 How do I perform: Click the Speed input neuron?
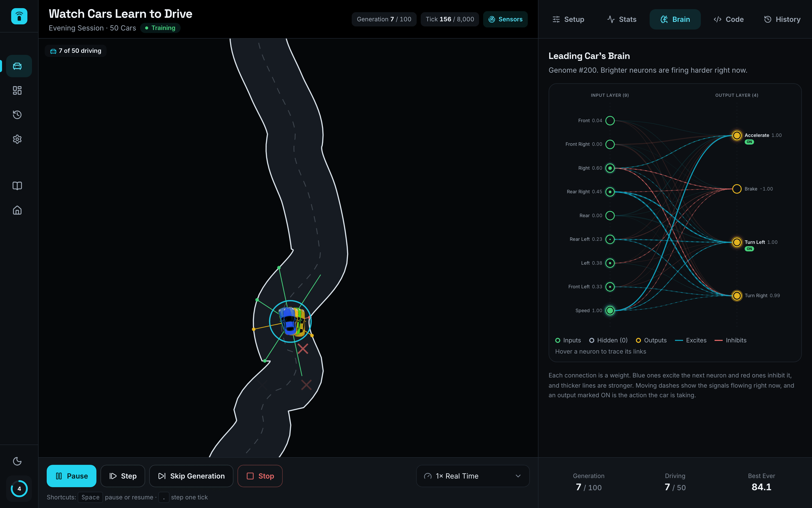tap(610, 310)
